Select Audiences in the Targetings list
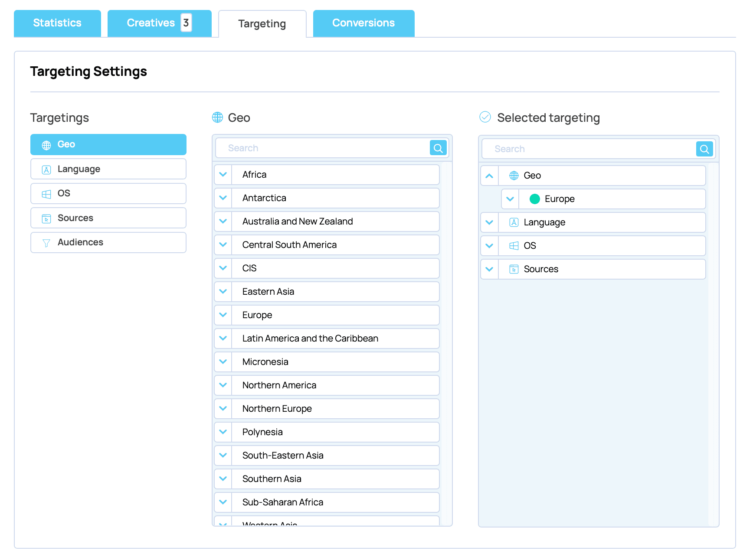 (108, 242)
